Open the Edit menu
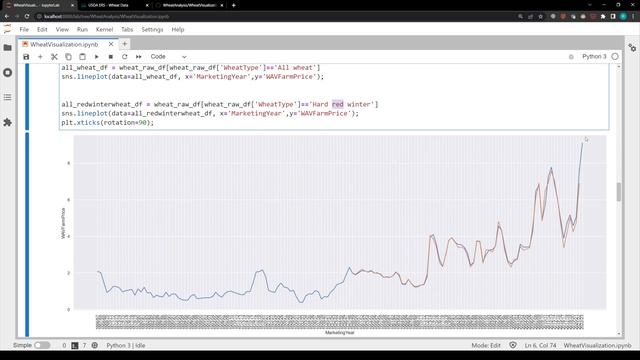The width and height of the screenshot is (640, 360). coord(42,29)
